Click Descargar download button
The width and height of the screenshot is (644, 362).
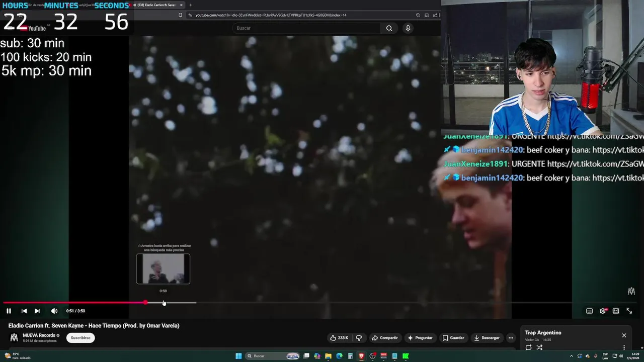(487, 338)
